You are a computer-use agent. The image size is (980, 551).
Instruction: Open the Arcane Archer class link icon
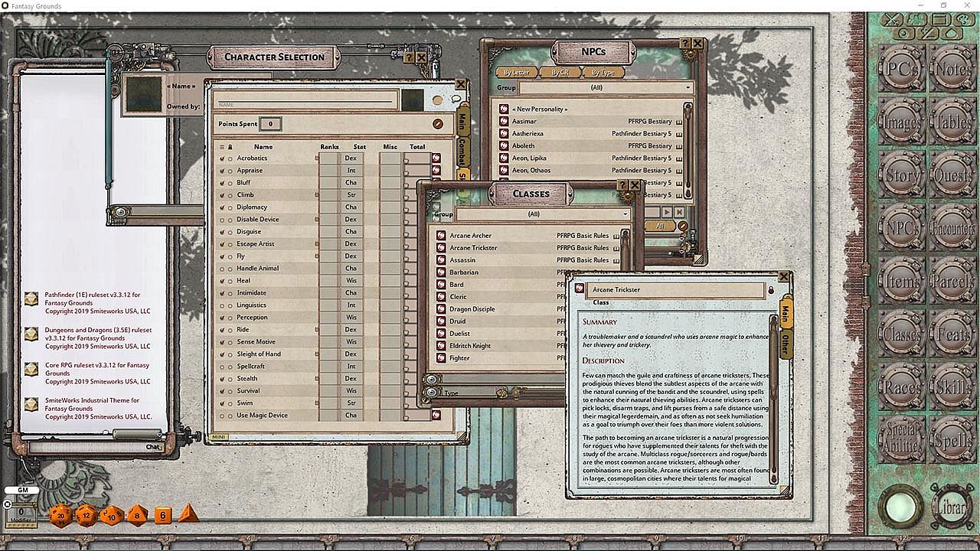(441, 235)
